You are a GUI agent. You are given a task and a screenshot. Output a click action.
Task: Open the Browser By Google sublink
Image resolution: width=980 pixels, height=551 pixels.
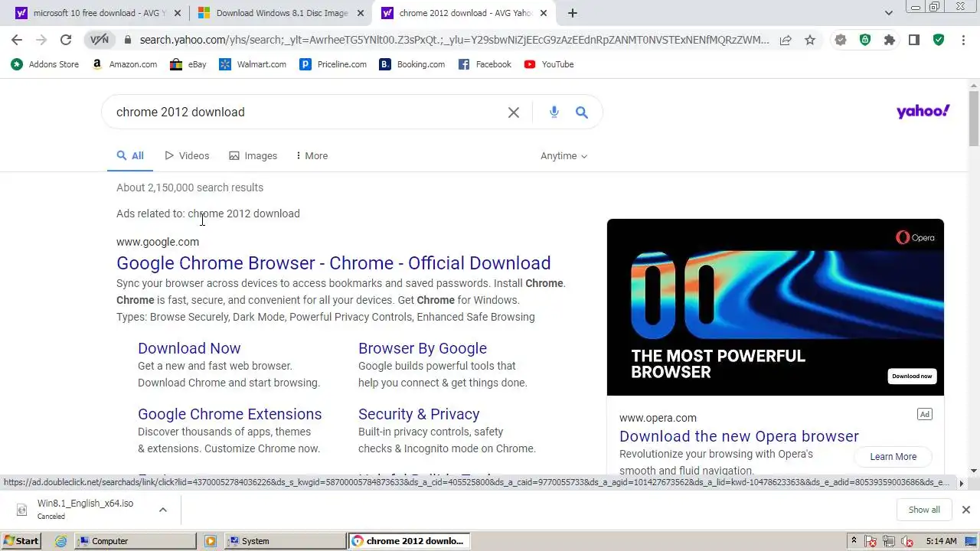tap(423, 348)
